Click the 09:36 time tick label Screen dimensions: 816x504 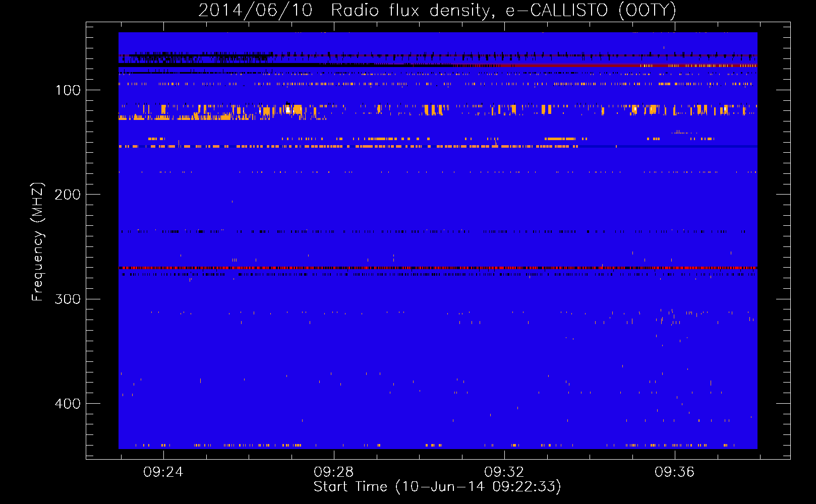point(675,472)
